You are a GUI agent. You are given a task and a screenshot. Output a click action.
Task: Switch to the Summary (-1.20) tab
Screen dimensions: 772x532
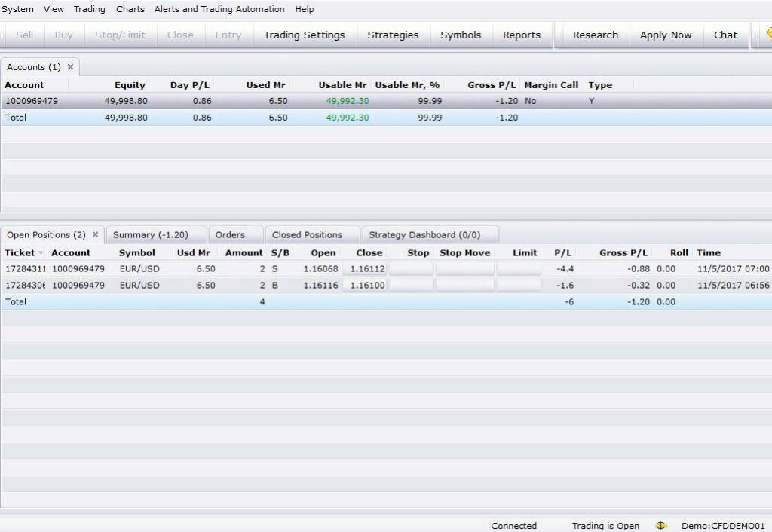pyautogui.click(x=150, y=234)
